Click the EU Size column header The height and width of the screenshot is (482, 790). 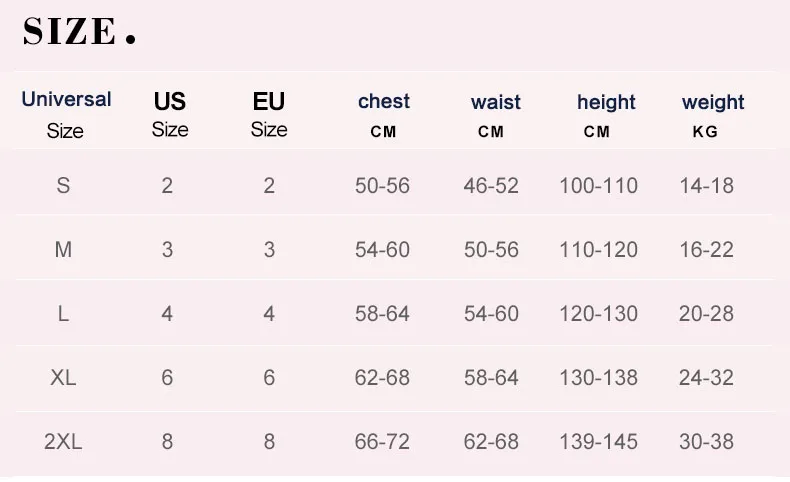click(269, 114)
